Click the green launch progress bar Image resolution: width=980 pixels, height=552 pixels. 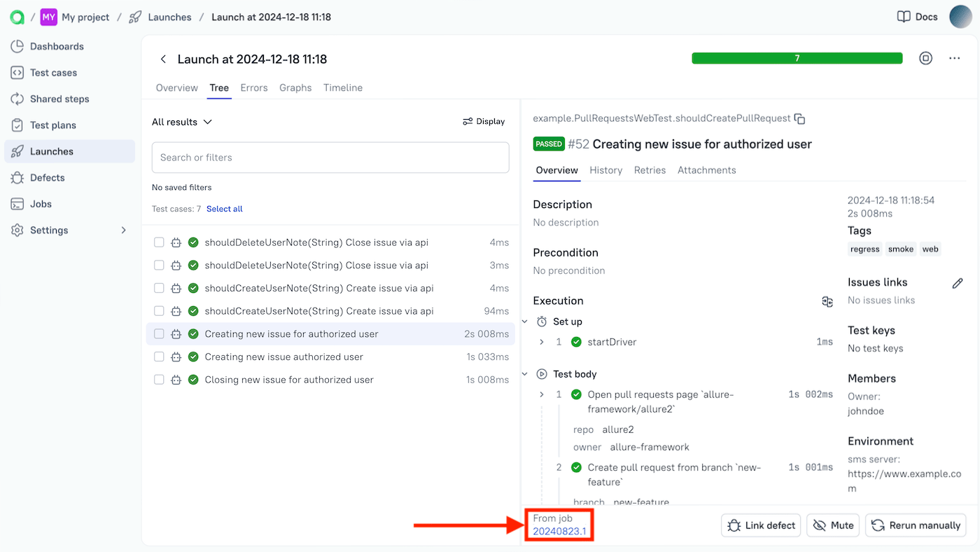click(797, 59)
